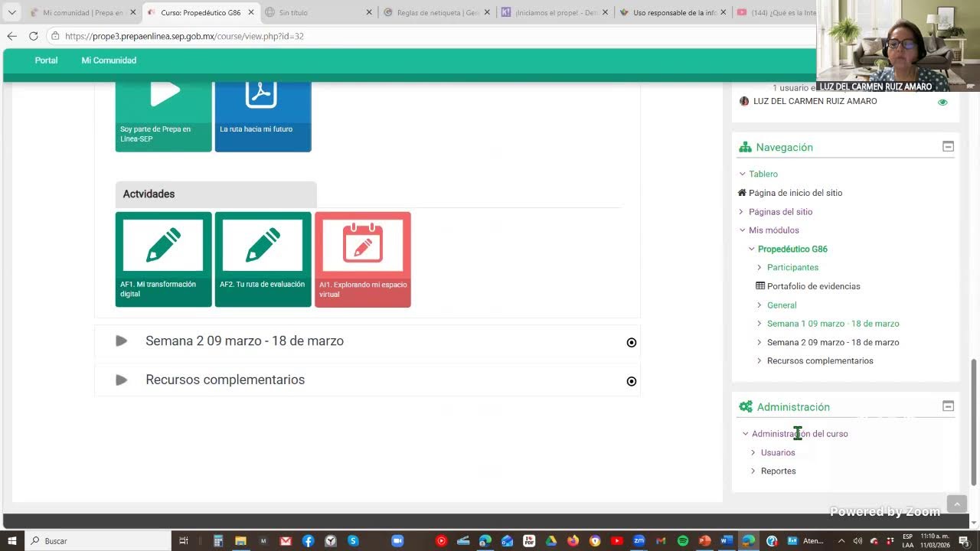Click the taskbar Buscar search box
Image resolution: width=980 pixels, height=551 pixels.
100,541
